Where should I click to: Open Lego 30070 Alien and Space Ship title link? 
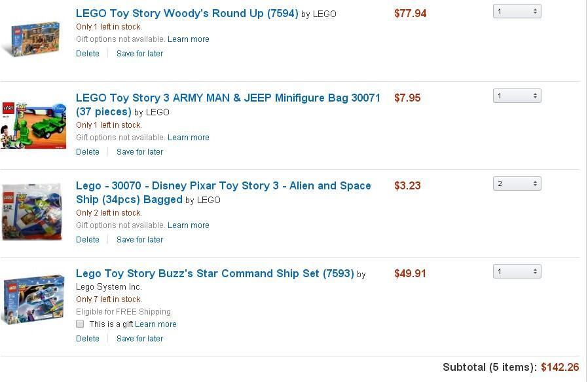tap(223, 185)
